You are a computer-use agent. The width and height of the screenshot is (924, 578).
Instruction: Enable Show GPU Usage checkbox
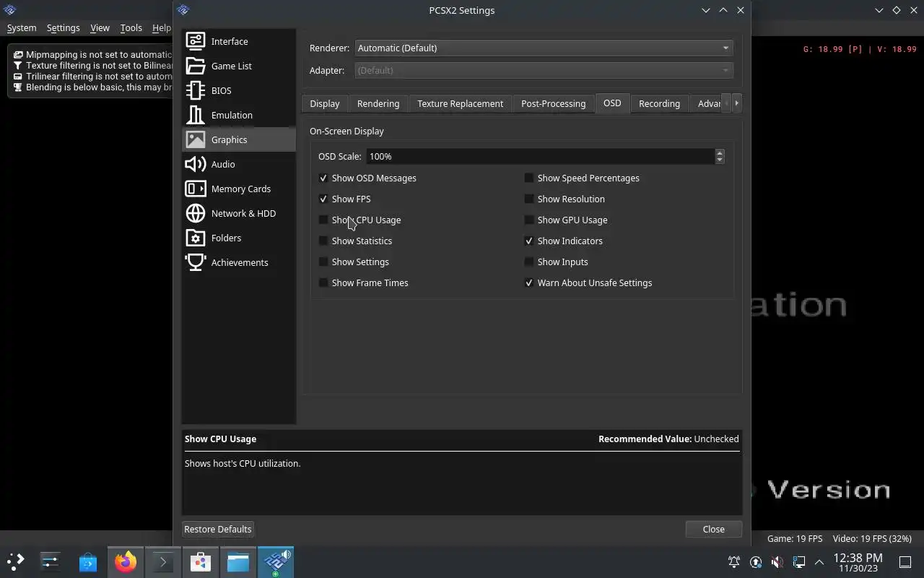click(529, 220)
